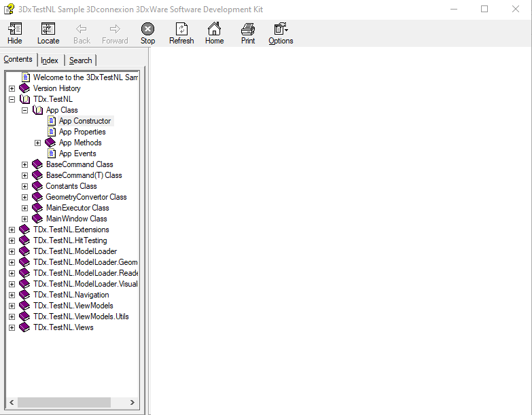Switch to the Search tab
This screenshot has height=415, width=532.
[81, 60]
